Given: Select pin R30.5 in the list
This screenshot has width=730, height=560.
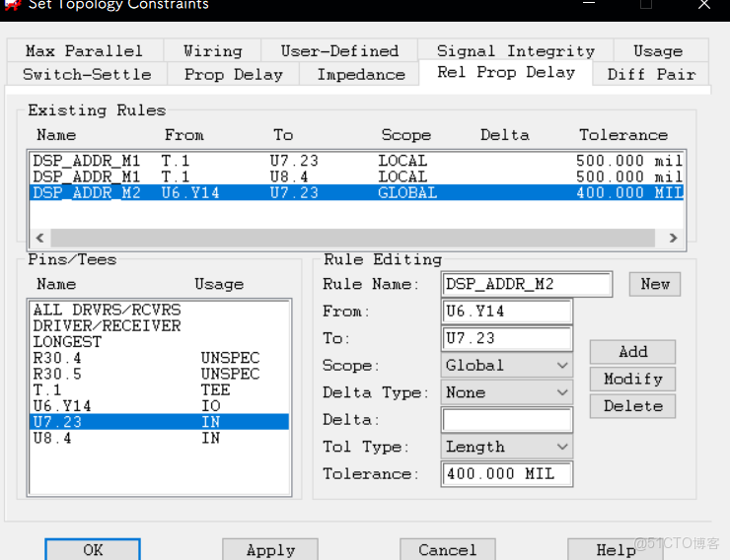Looking at the screenshot, I should (159, 374).
